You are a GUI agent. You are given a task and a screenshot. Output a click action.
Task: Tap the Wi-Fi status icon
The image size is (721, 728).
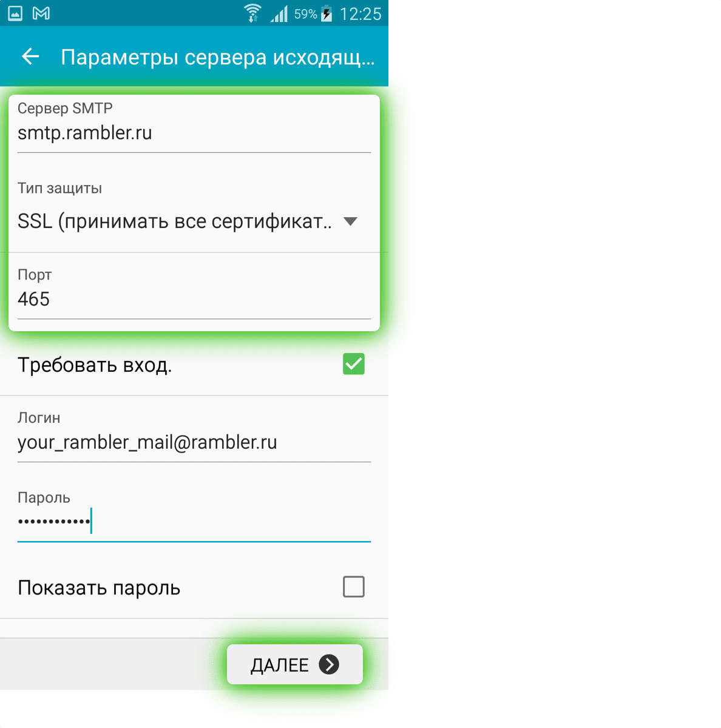pyautogui.click(x=252, y=13)
